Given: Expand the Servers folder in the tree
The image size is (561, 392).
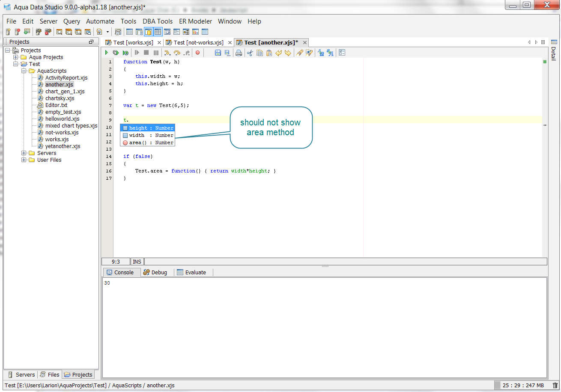Looking at the screenshot, I should tap(24, 153).
